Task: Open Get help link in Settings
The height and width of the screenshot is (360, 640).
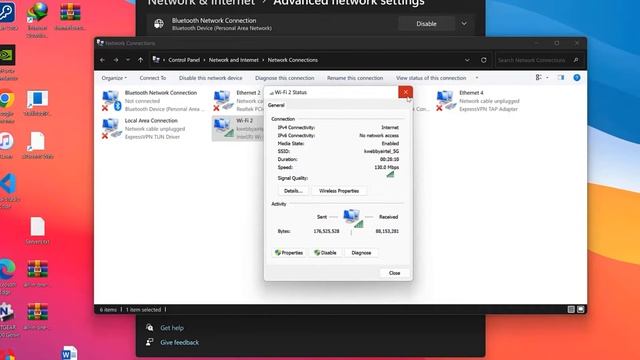Action: click(172, 328)
